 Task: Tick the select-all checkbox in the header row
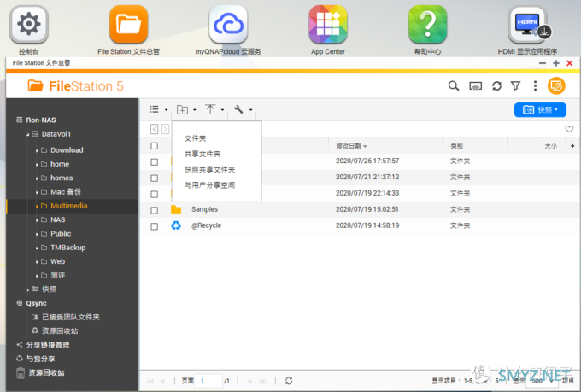[x=154, y=146]
